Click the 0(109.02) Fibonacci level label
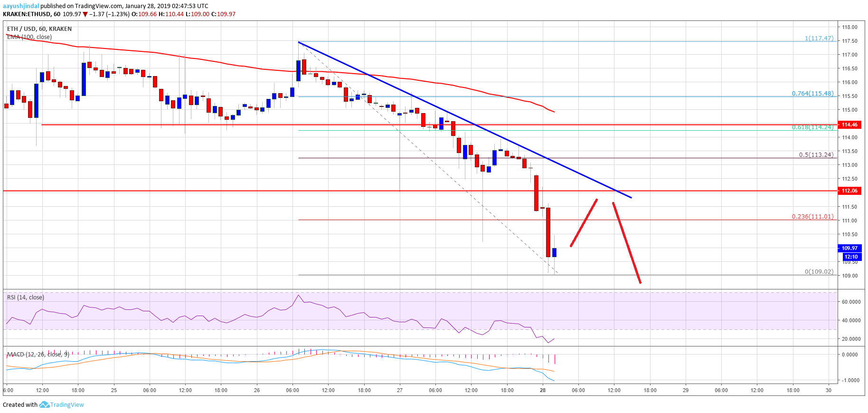 819,272
